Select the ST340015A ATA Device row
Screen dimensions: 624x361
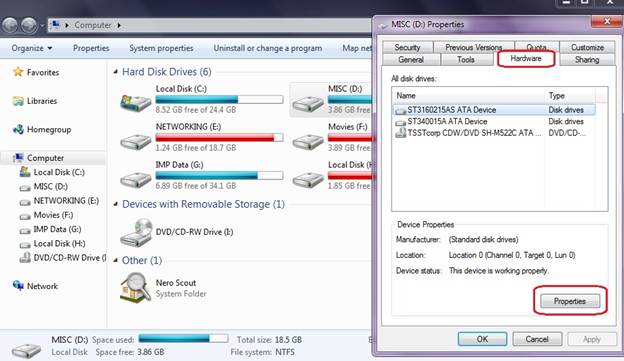[x=493, y=121]
